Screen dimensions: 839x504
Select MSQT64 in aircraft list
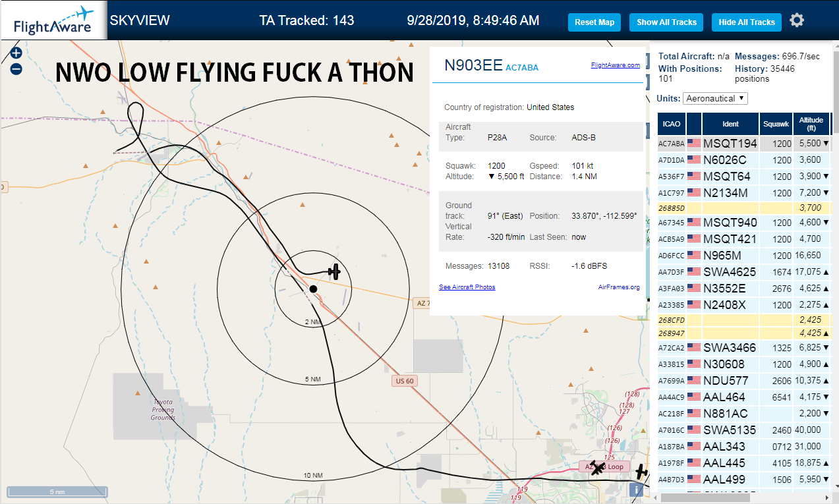coord(743,176)
